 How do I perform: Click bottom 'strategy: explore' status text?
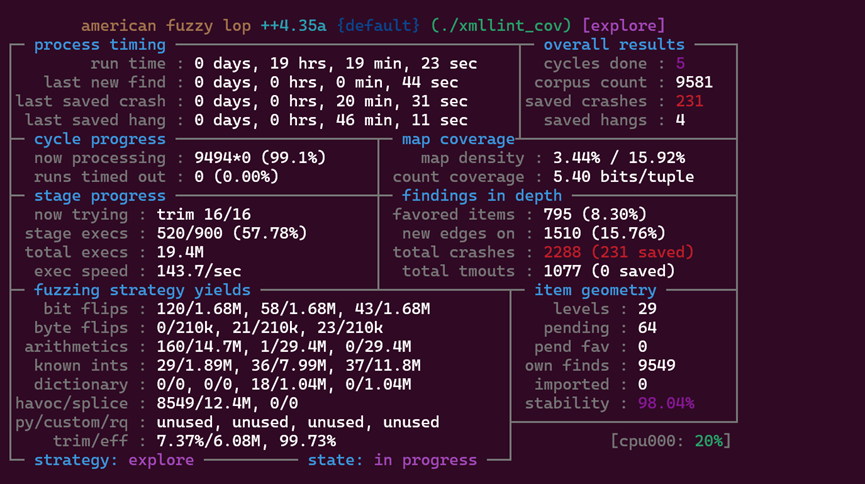coord(114,460)
